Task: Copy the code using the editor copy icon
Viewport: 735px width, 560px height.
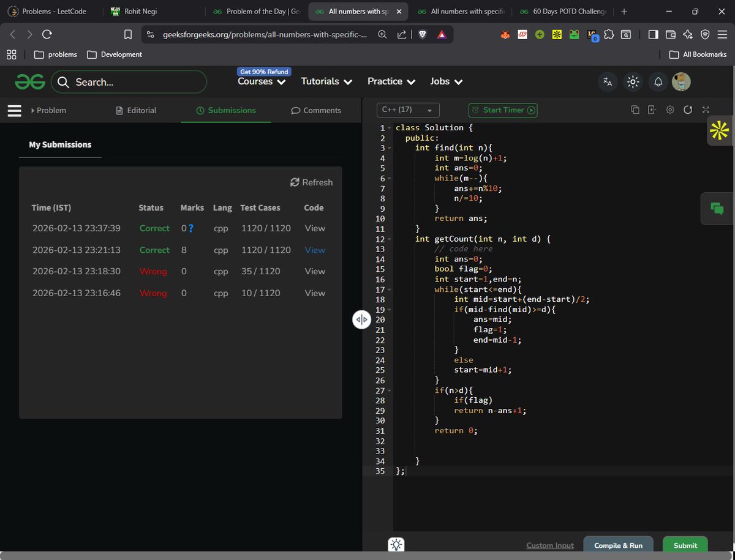Action: click(635, 110)
